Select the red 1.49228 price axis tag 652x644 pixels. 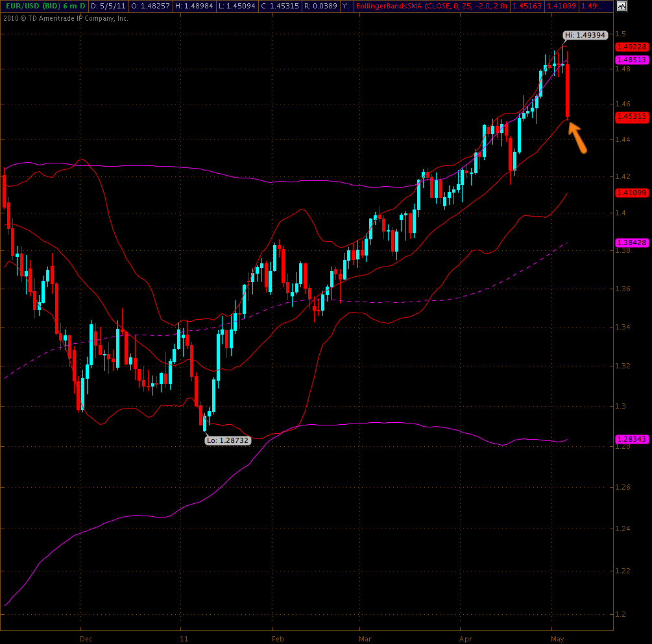click(631, 47)
